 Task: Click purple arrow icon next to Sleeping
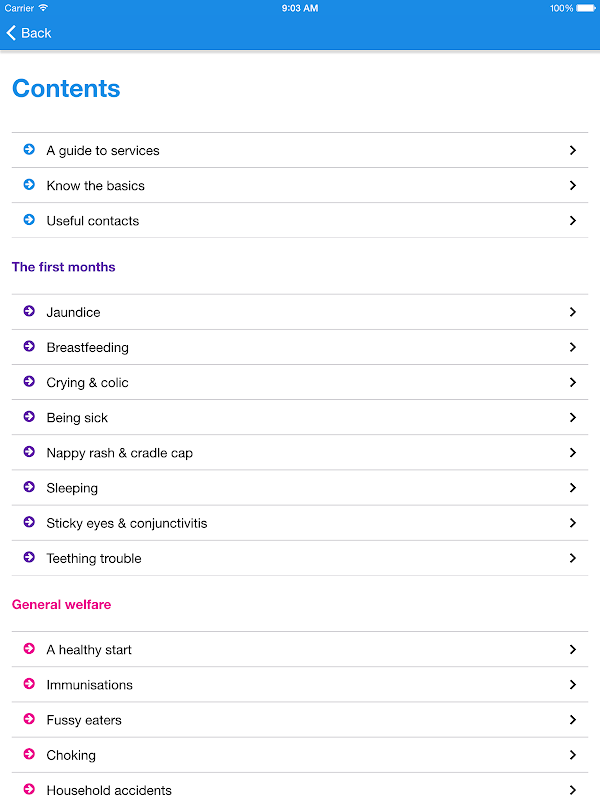(x=29, y=488)
